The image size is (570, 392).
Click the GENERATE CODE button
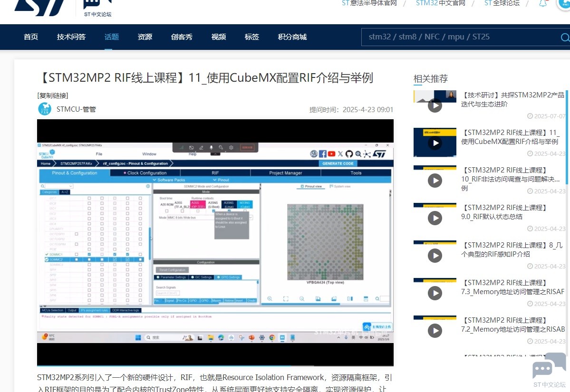click(338, 163)
